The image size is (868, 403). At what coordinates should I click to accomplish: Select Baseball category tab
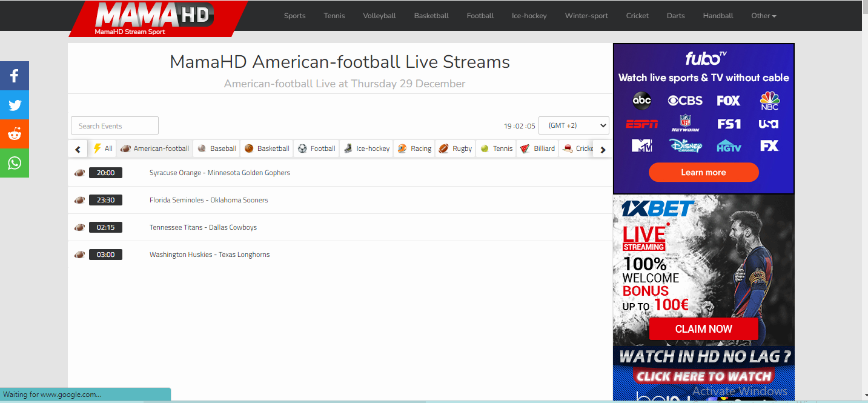click(x=217, y=148)
